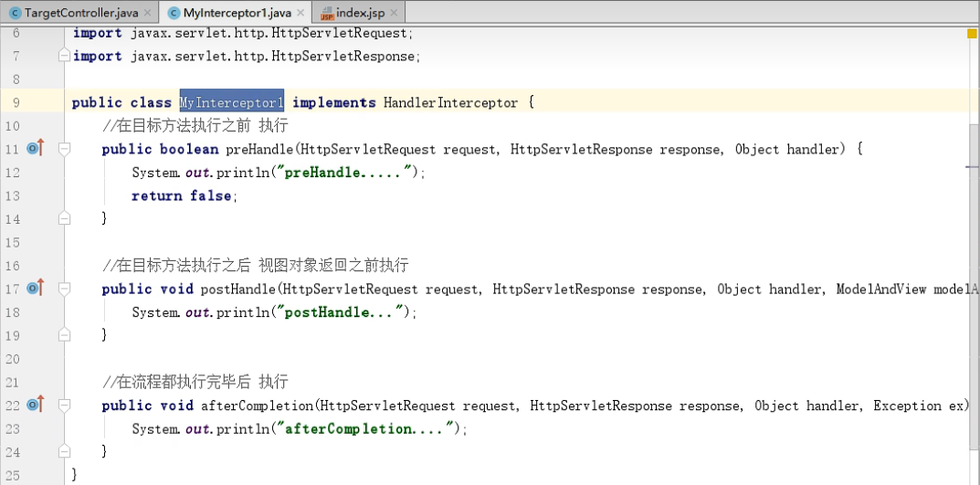Viewport: 980px width, 485px height.
Task: Click the class icon on TargetController.java tab
Action: (15, 13)
